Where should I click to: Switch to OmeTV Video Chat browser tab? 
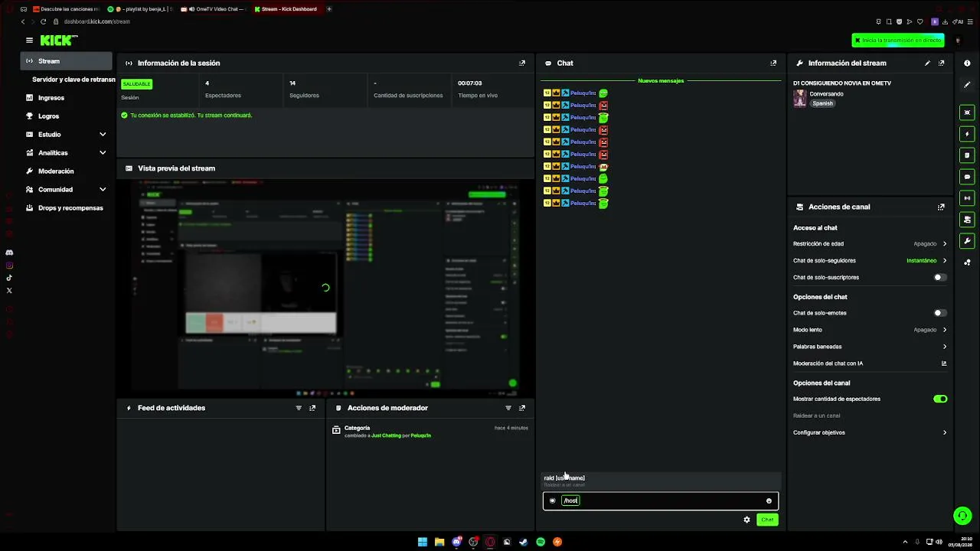[x=214, y=9]
